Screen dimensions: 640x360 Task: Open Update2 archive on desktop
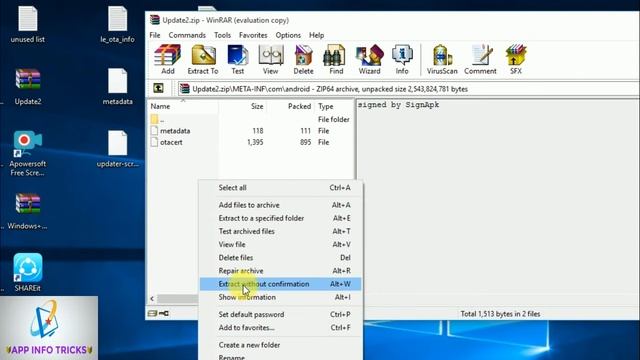[x=28, y=87]
